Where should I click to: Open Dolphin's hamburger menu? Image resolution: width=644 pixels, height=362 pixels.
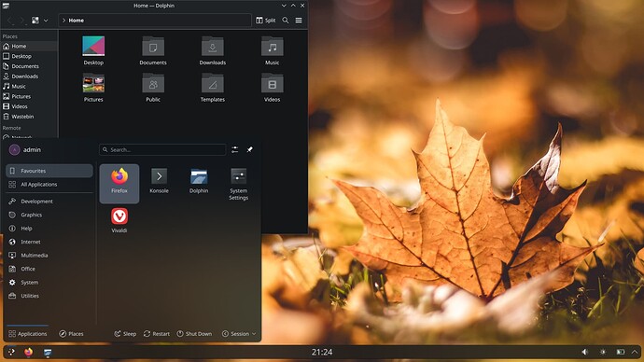[x=299, y=21]
